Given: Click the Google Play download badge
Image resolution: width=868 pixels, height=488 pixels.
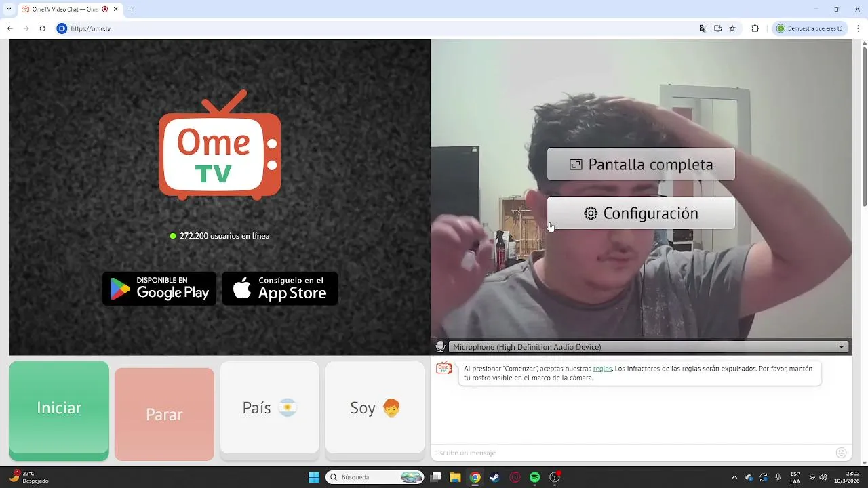Looking at the screenshot, I should point(159,289).
